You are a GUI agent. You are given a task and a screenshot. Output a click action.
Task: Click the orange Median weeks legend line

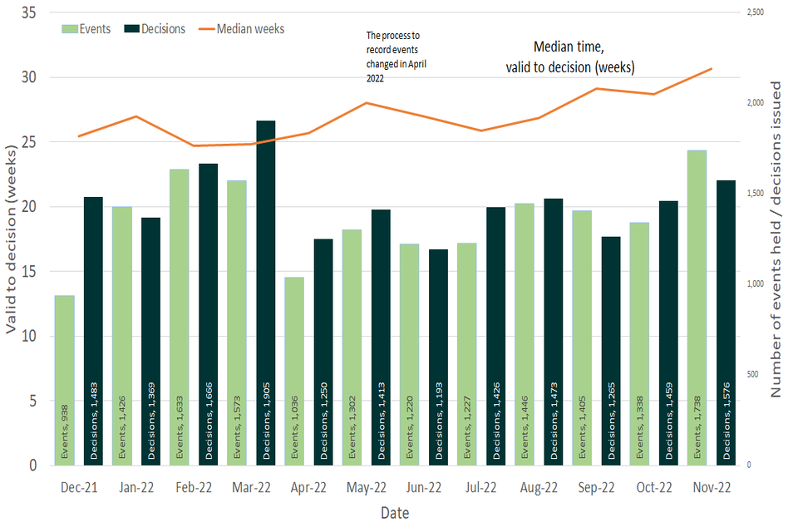pos(208,29)
